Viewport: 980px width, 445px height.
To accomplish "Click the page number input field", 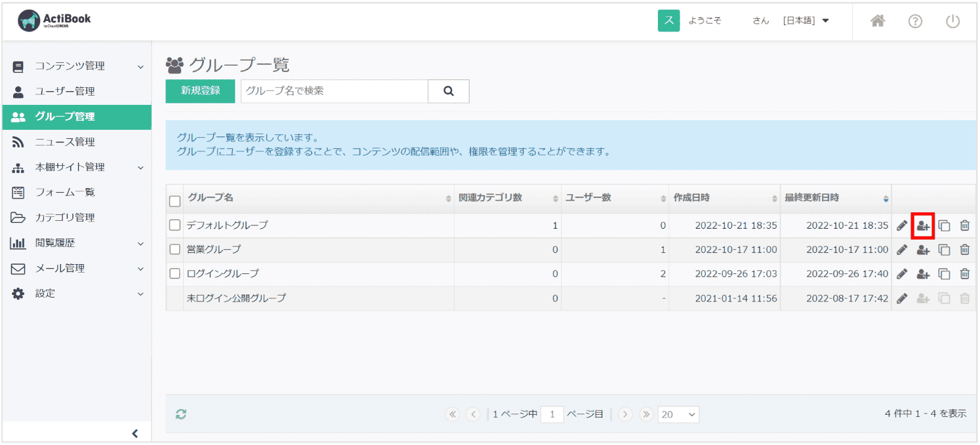I will click(552, 414).
